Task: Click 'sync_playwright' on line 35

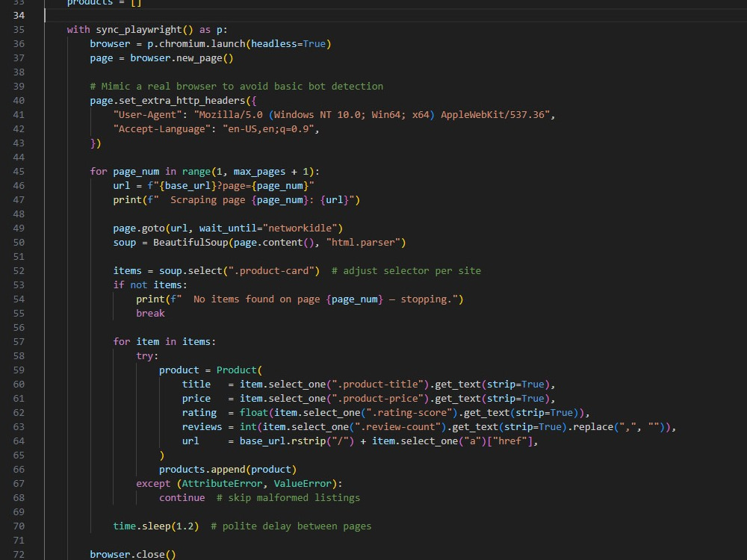Action: [x=139, y=30]
